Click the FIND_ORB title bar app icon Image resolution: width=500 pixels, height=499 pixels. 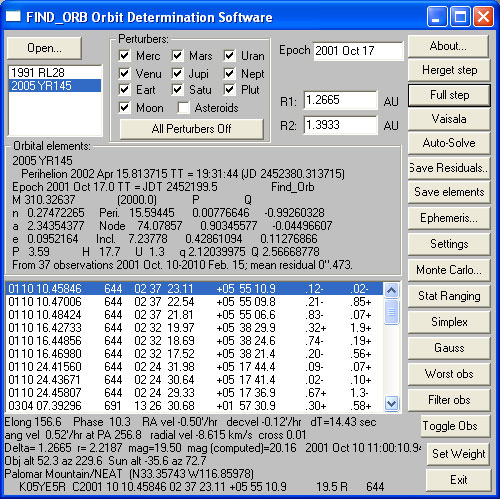pos(13,16)
